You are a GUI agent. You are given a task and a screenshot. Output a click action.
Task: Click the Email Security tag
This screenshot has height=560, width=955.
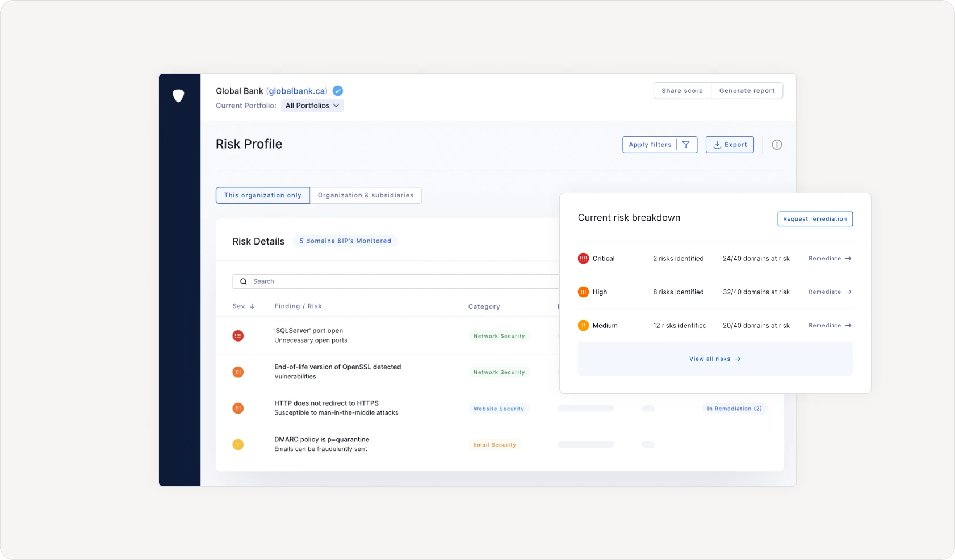point(495,445)
